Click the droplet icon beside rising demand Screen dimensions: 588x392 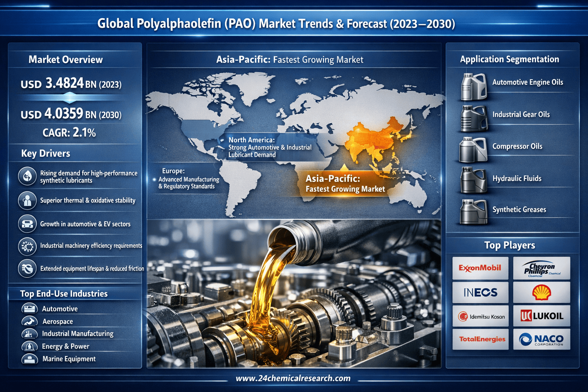(x=27, y=176)
